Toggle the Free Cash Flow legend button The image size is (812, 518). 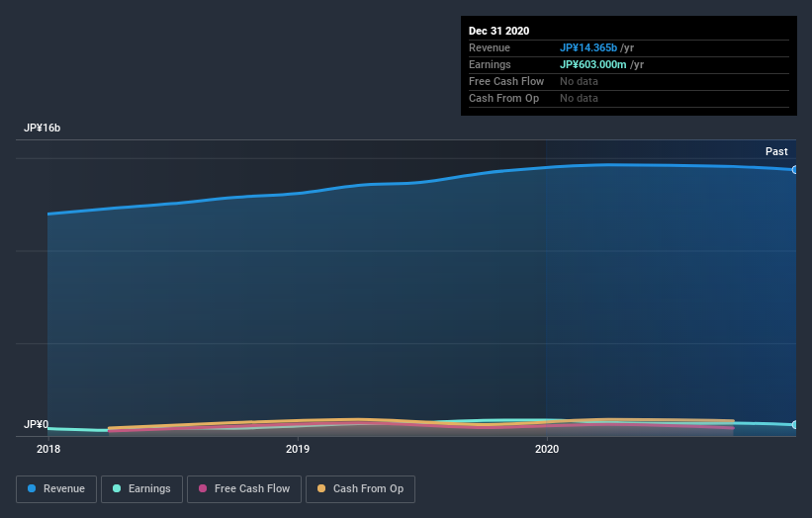[244, 489]
